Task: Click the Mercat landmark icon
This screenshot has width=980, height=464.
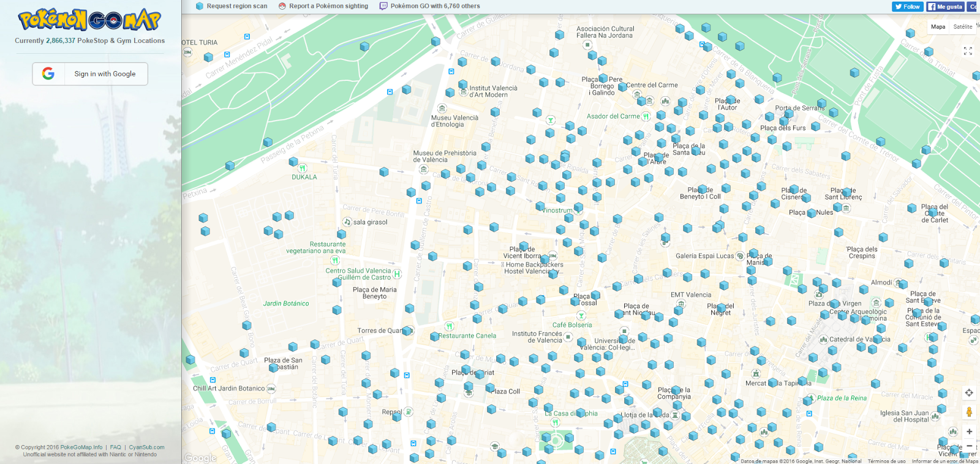Action: [756, 373]
